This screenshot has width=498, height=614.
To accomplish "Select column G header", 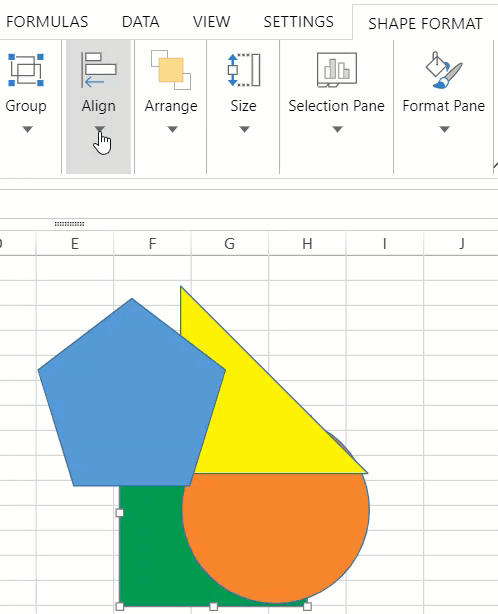I will point(230,244).
